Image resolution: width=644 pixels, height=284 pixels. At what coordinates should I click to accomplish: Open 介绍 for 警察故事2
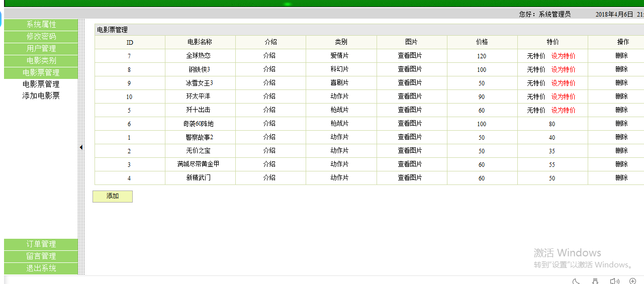(x=269, y=137)
